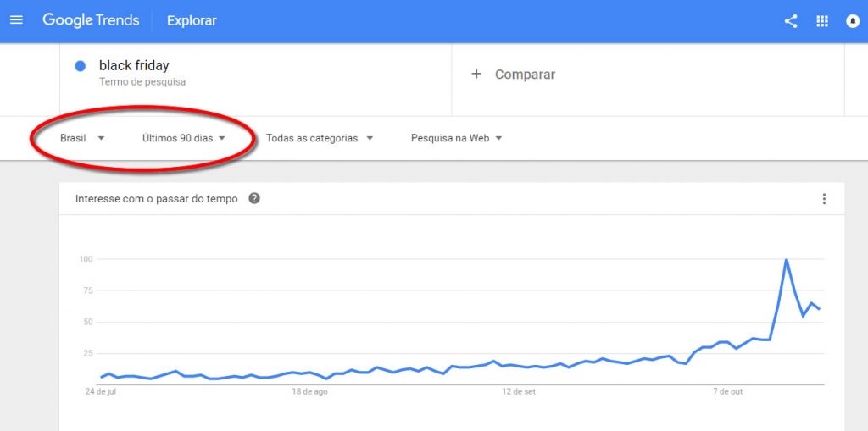Click the Interesse com o passar do tempo title

157,199
